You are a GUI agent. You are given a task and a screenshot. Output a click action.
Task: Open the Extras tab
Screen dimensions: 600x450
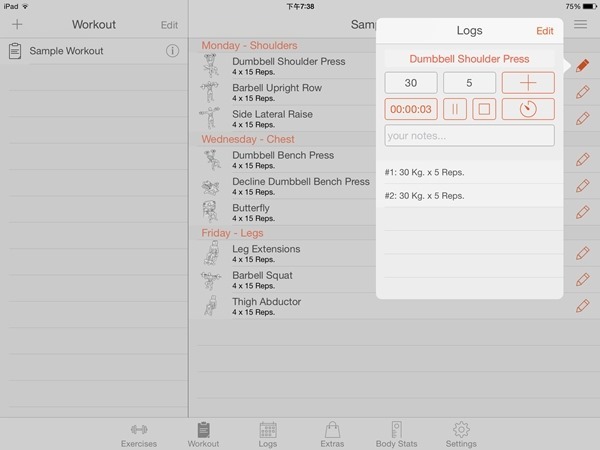tap(332, 435)
